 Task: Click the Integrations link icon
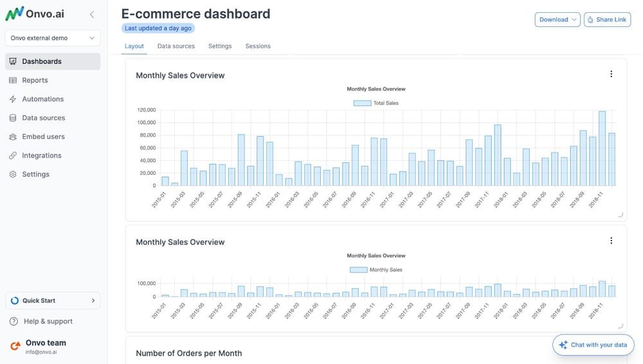13,156
